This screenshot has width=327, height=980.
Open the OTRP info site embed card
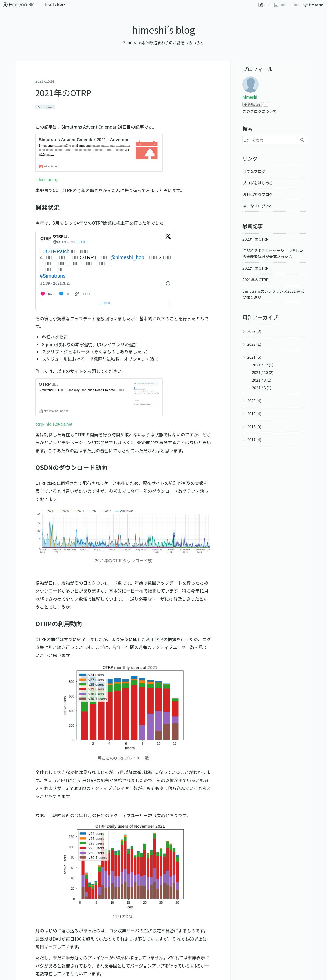click(x=99, y=397)
